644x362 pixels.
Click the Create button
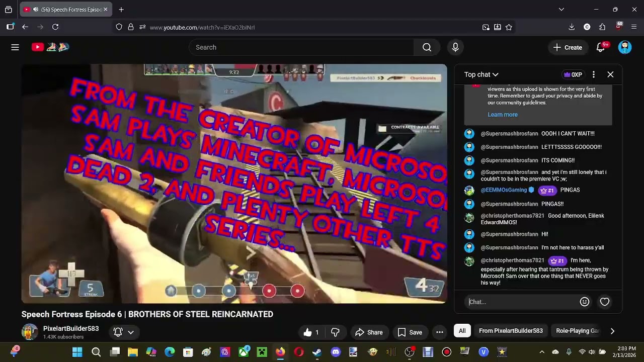(568, 47)
